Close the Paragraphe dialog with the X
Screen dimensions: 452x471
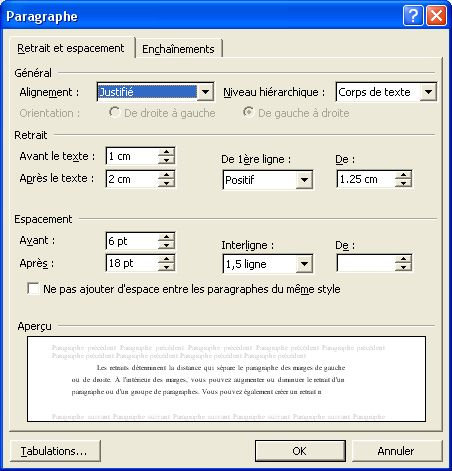click(x=436, y=16)
